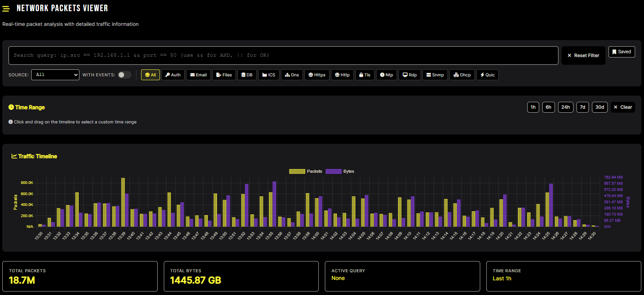The height and width of the screenshot is (295, 644).
Task: Filter by Tls lock icon
Action: (x=365, y=75)
